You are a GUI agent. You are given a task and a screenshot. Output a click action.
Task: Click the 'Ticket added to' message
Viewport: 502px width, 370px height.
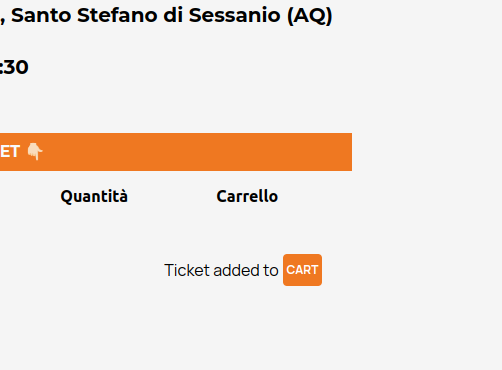221,270
